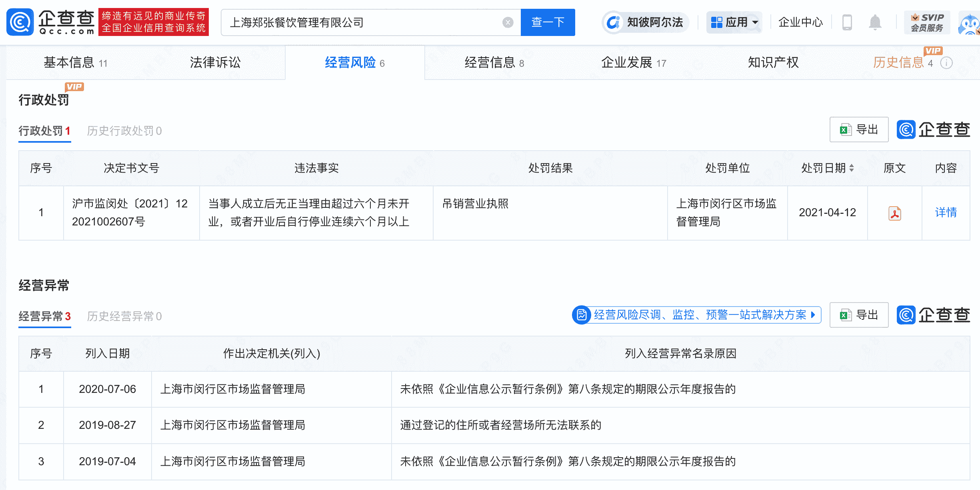
Task: Open the PDF original document icon
Action: pyautogui.click(x=894, y=213)
